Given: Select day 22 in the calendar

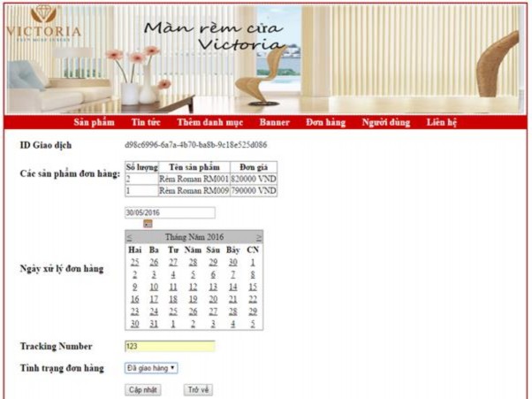Looking at the screenshot, I should pyautogui.click(x=253, y=299).
